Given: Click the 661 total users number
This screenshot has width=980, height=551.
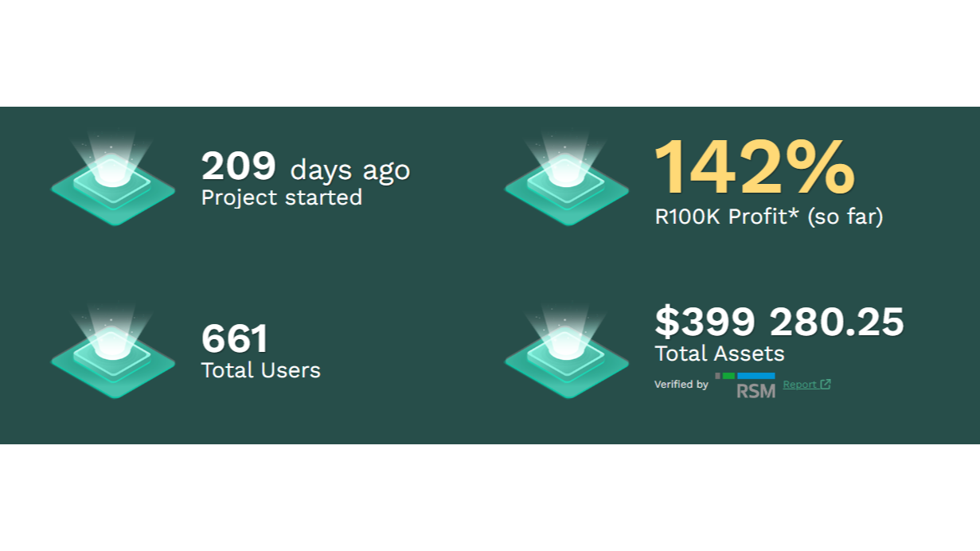Looking at the screenshot, I should pos(235,339).
